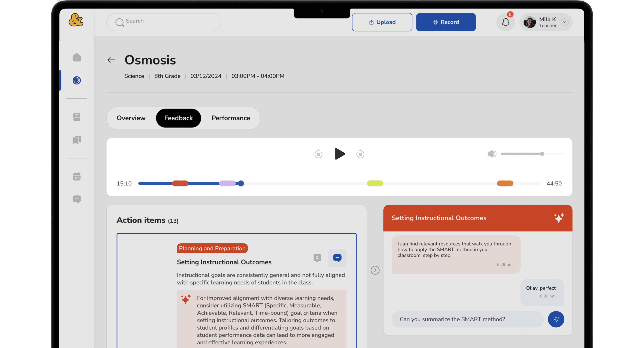
Task: Open the calendar icon in the sidebar
Action: point(77,176)
